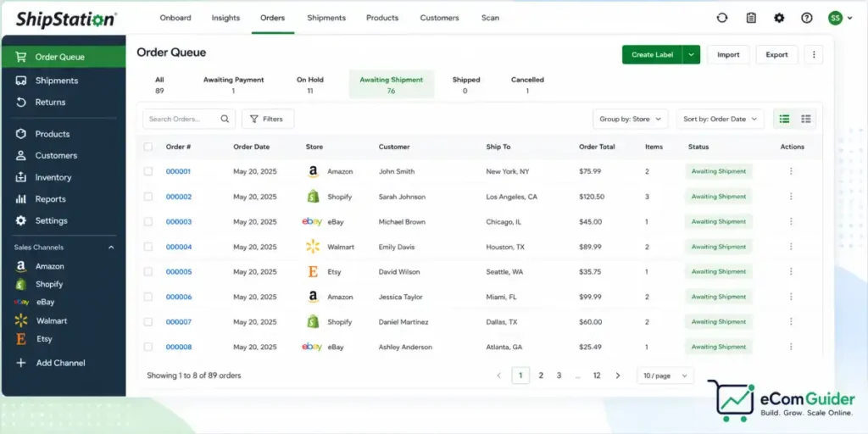Click the ShipStation logo

66,19
